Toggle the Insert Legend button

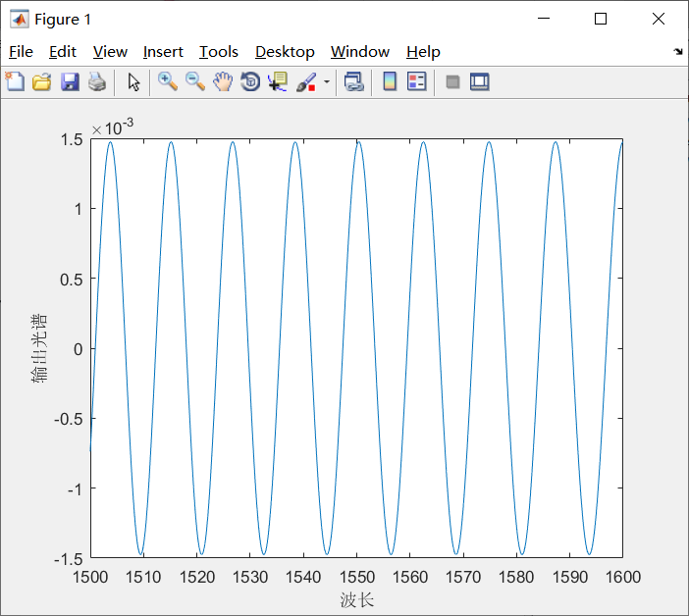pyautogui.click(x=417, y=82)
